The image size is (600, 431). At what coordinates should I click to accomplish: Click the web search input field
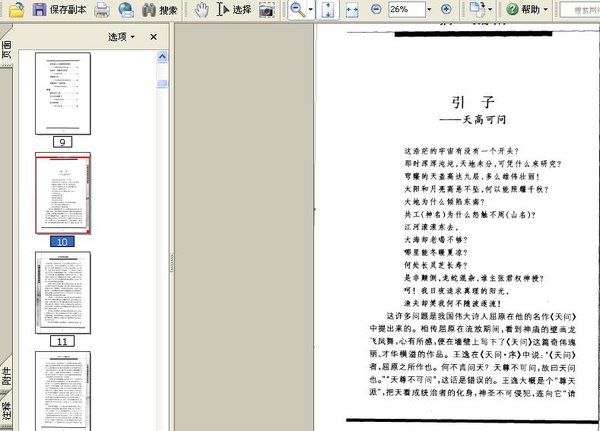coord(580,10)
